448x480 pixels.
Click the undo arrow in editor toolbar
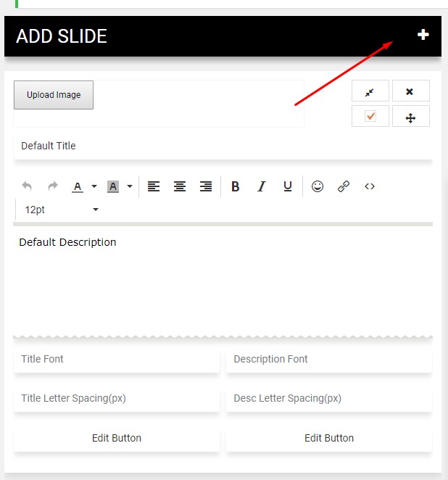coord(27,186)
